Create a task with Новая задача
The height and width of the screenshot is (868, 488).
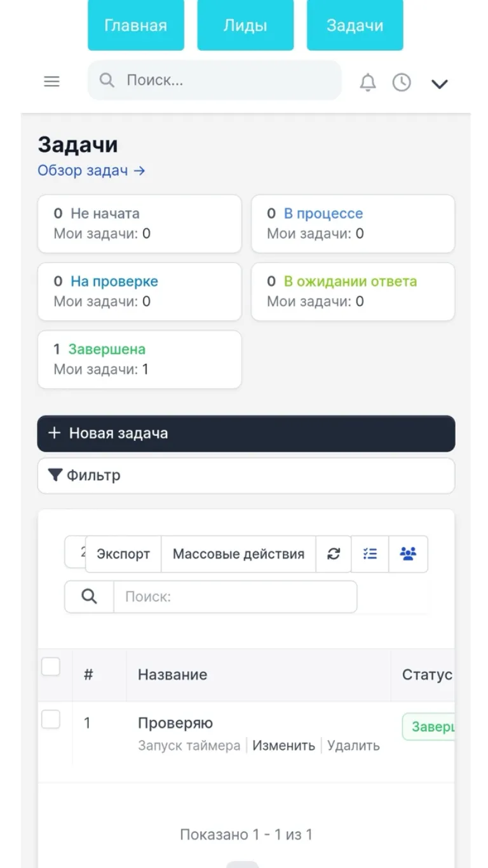pos(246,433)
